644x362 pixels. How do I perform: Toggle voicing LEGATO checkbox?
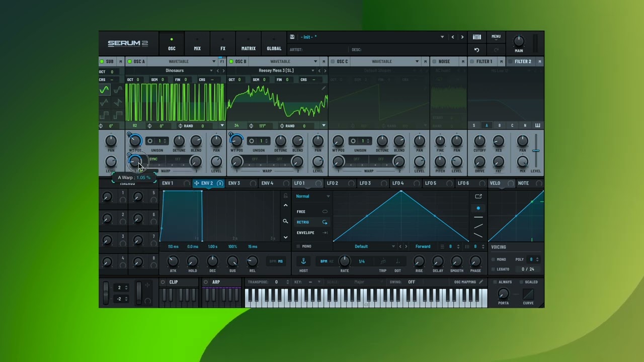pyautogui.click(x=494, y=269)
